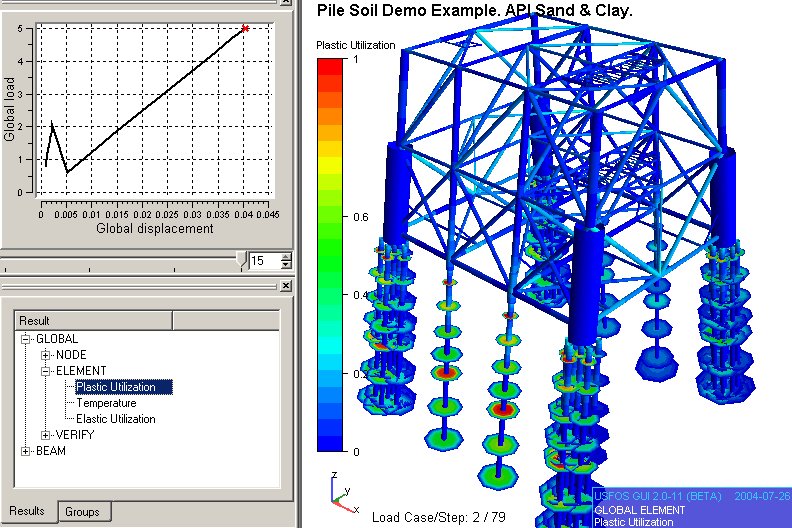Open the Results tab
Viewport: 792px width, 528px height.
tap(28, 512)
